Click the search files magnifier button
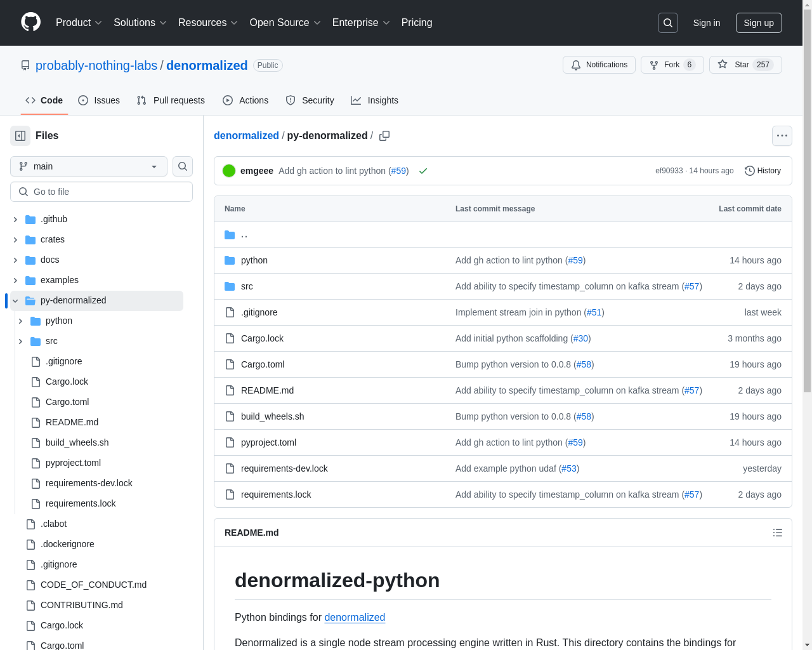The width and height of the screenshot is (812, 650). [183, 166]
